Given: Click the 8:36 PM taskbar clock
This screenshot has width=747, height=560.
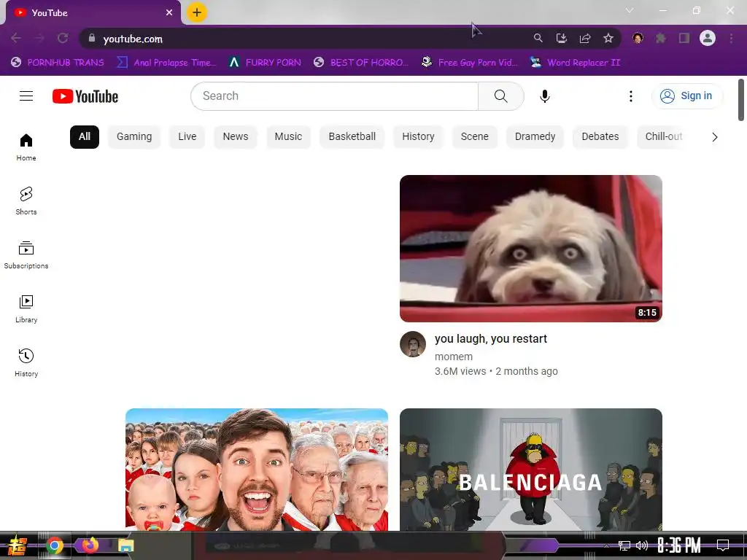Looking at the screenshot, I should [679, 545].
